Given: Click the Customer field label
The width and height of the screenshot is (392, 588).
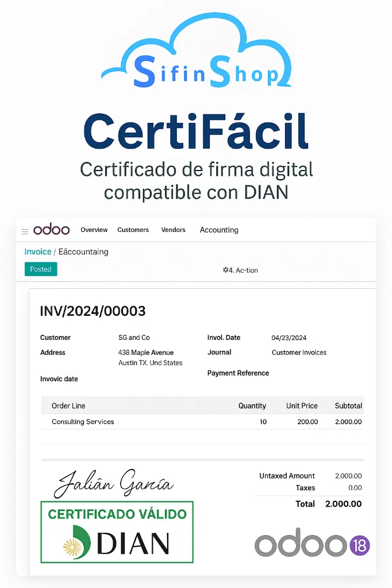Looking at the screenshot, I should tap(55, 338).
